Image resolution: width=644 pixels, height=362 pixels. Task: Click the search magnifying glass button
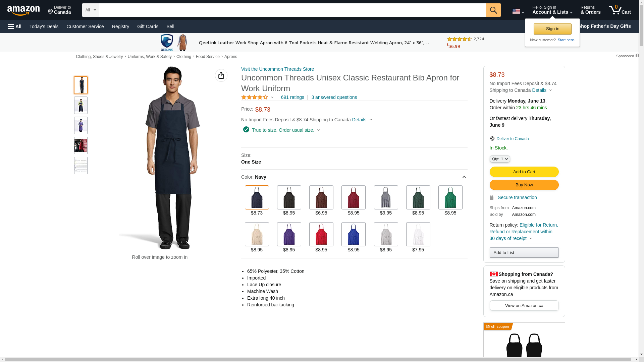pos(493,10)
